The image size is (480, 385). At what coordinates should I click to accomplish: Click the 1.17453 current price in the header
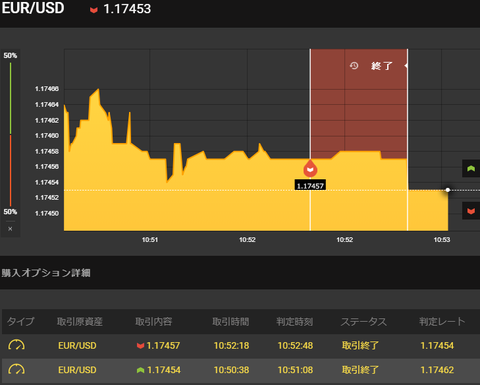pyautogui.click(x=127, y=9)
